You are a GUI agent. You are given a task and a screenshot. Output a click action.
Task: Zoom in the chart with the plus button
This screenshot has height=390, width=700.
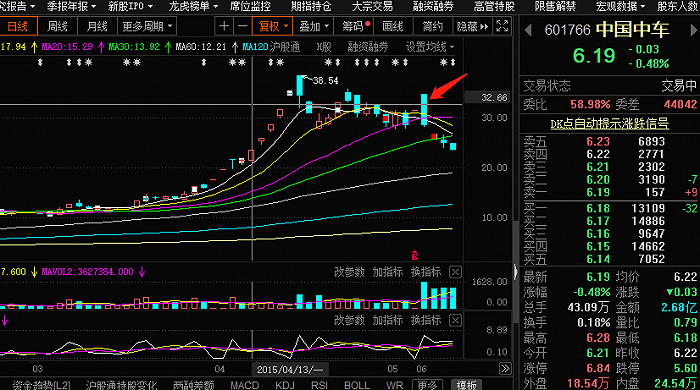coord(224,26)
